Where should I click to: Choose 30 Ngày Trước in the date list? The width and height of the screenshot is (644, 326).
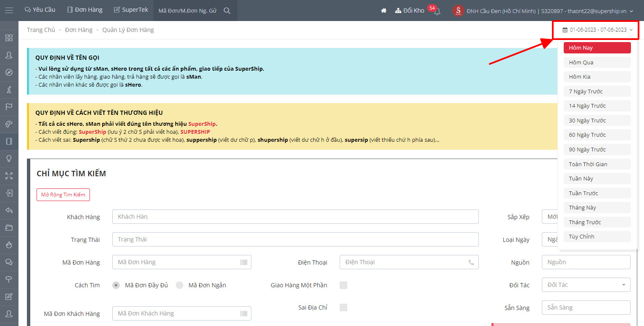(597, 120)
